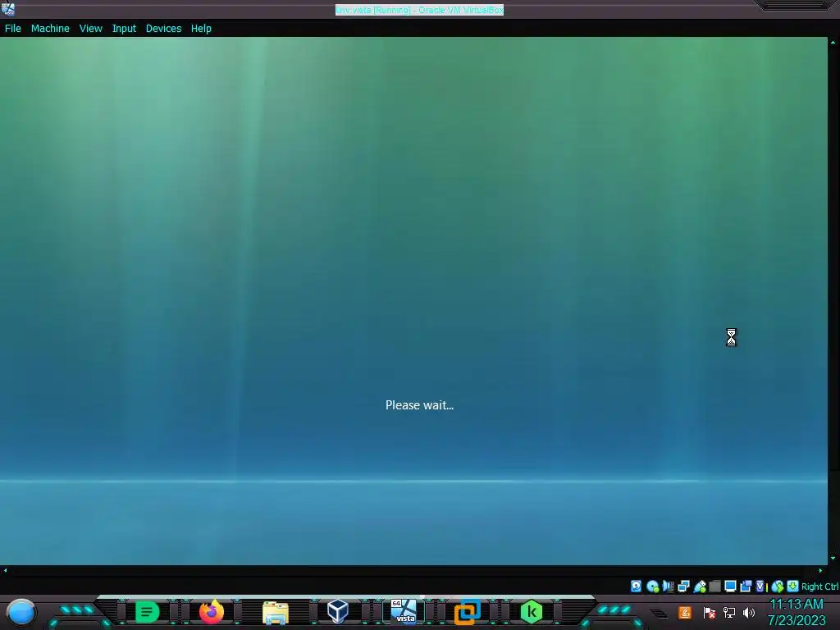
Task: Open the Help menu
Action: [x=201, y=29]
